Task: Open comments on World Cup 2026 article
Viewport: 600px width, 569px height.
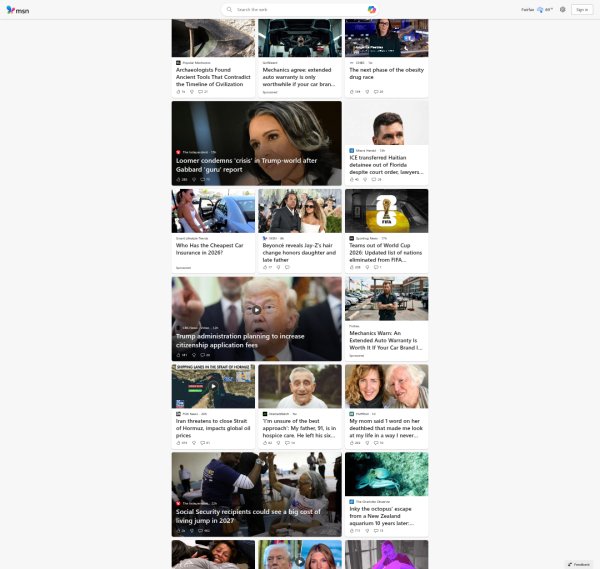Action: [376, 267]
